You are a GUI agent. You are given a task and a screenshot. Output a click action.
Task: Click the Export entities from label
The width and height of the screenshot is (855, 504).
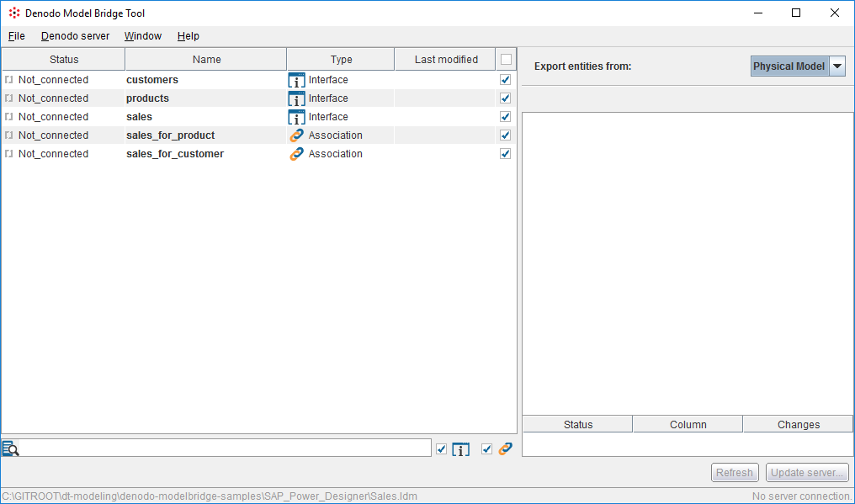(582, 66)
